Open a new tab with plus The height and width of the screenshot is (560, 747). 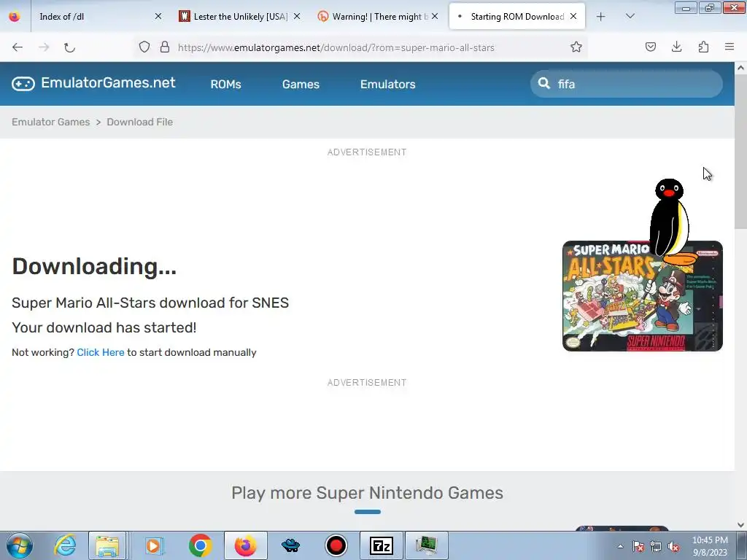coord(601,17)
